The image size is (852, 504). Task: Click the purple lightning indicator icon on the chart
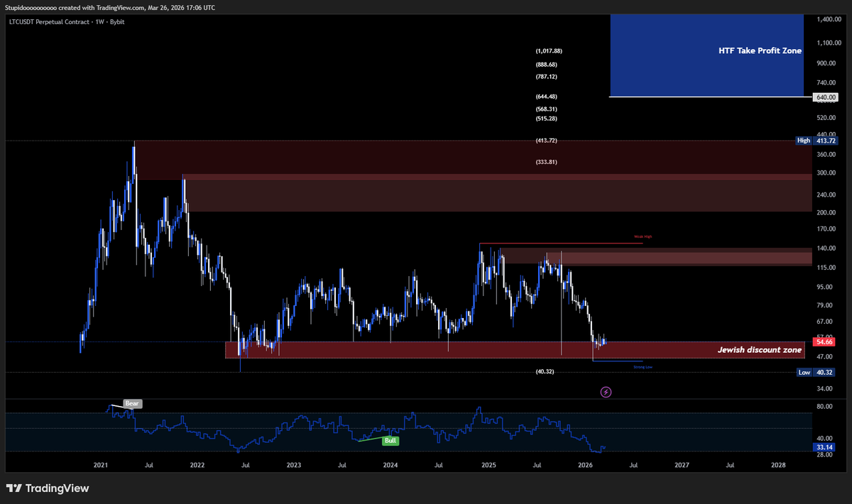[606, 391]
